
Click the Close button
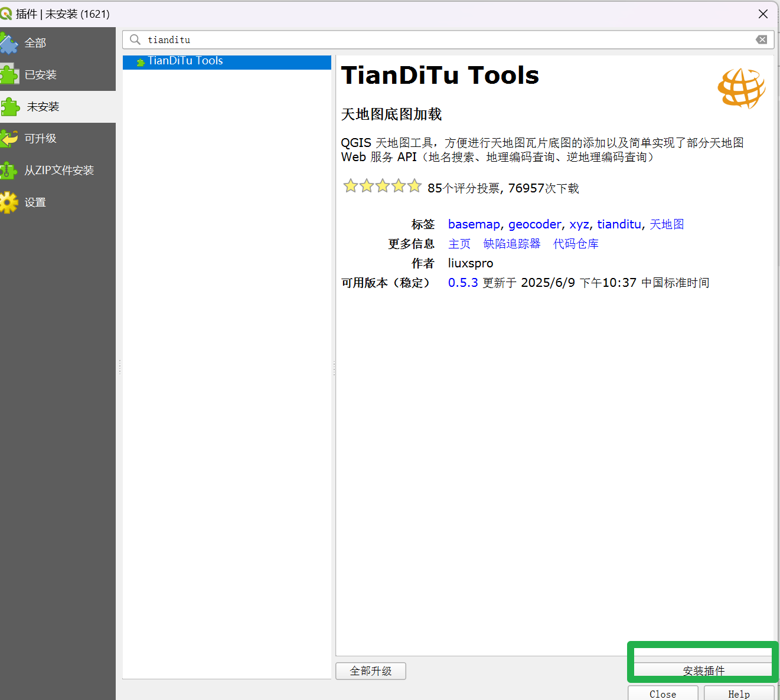(663, 694)
